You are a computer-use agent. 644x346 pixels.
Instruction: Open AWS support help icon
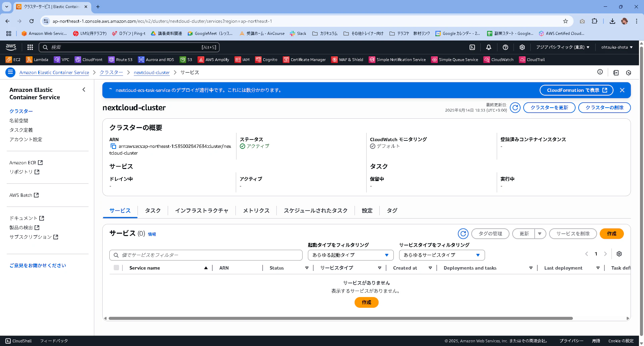(x=505, y=47)
